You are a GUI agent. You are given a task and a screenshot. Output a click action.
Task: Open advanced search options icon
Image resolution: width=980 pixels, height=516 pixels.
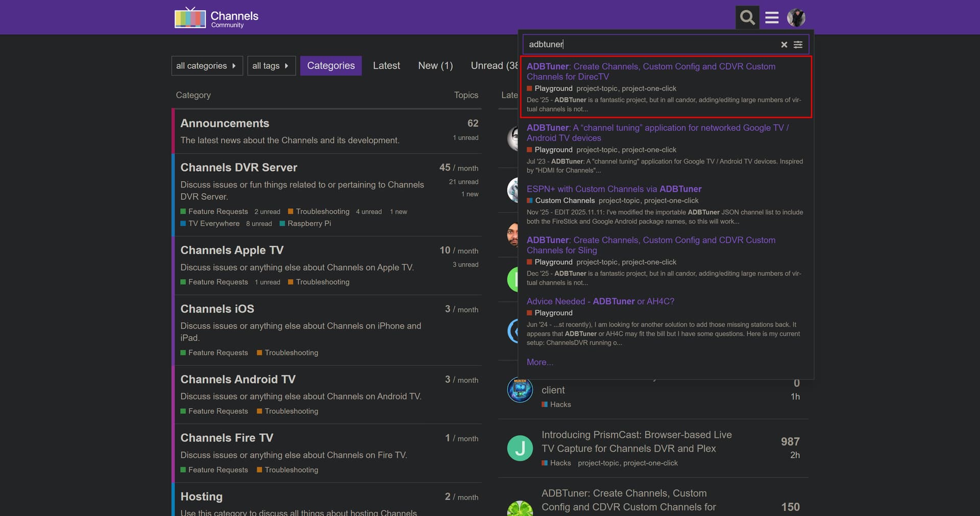pyautogui.click(x=798, y=45)
